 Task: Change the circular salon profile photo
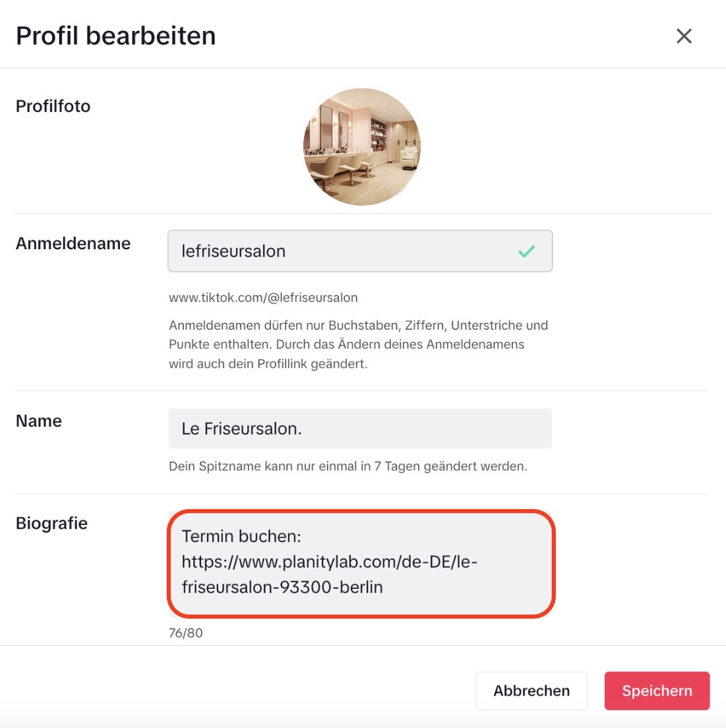click(x=361, y=147)
